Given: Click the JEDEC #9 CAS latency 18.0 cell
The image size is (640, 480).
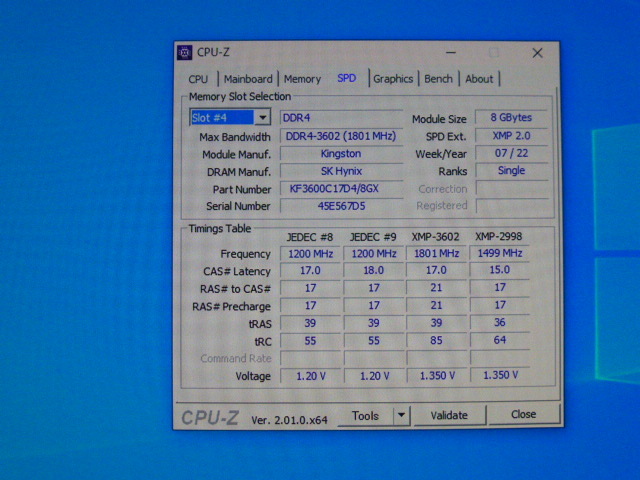Looking at the screenshot, I should click(373, 271).
